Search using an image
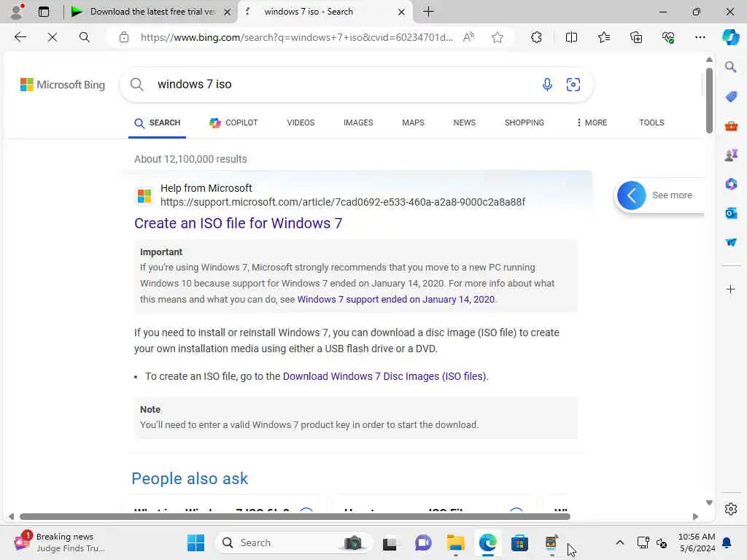This screenshot has width=747, height=560. [573, 85]
